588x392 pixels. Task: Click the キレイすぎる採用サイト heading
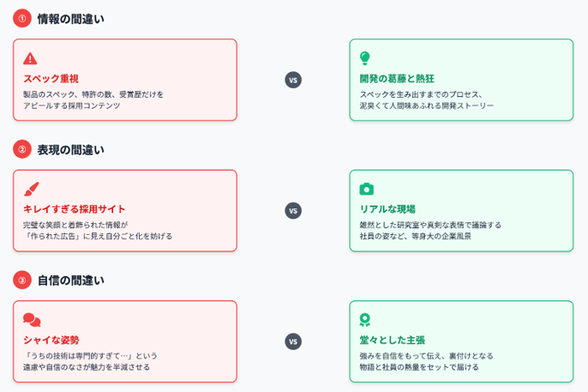click(74, 208)
